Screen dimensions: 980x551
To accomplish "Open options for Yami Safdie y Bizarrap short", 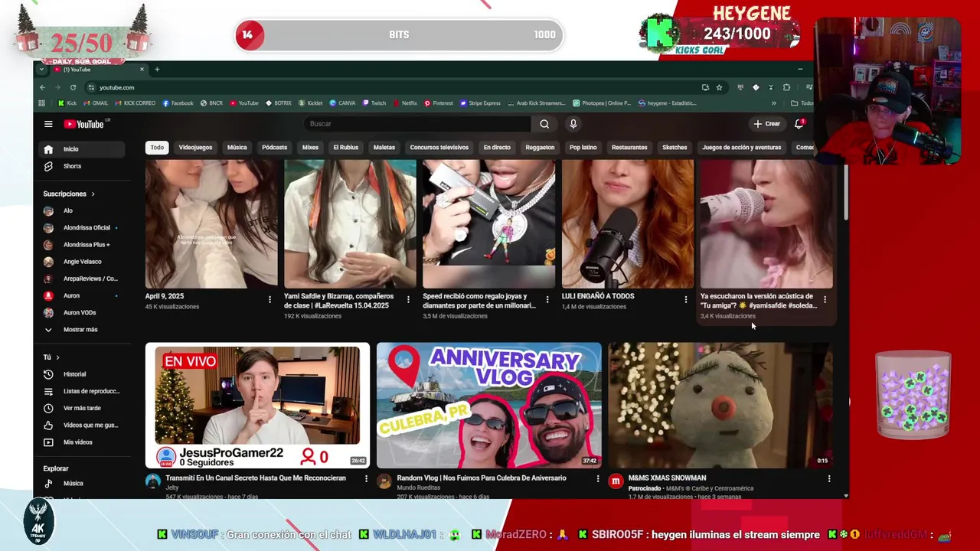I will [x=408, y=299].
